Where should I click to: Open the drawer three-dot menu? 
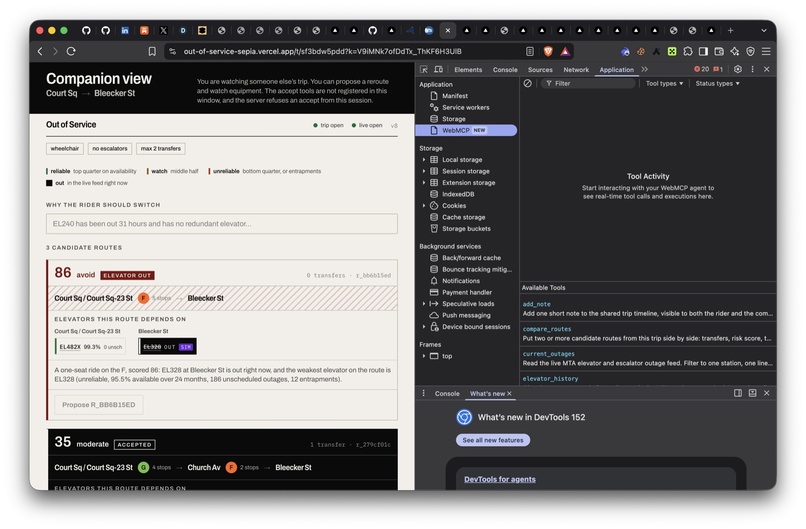pyautogui.click(x=424, y=393)
